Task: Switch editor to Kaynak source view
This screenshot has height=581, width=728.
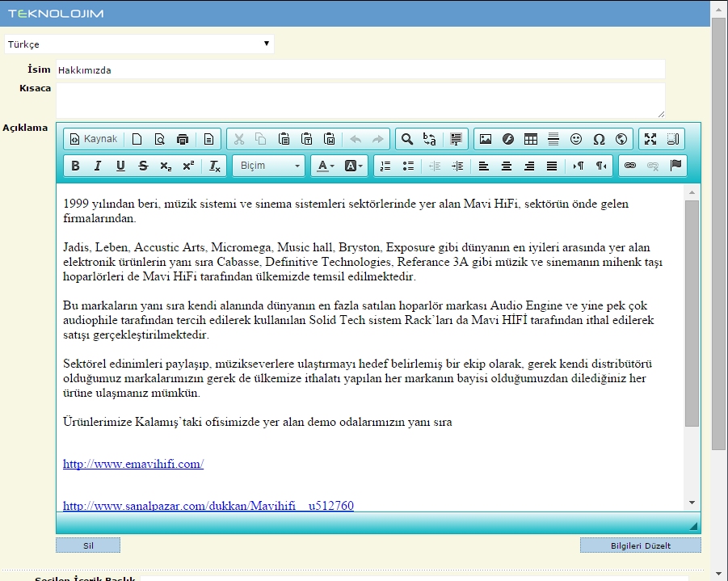Action: (x=93, y=139)
